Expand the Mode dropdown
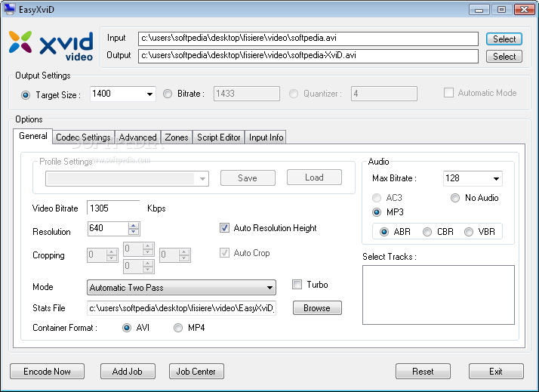The image size is (539, 392). point(269,288)
